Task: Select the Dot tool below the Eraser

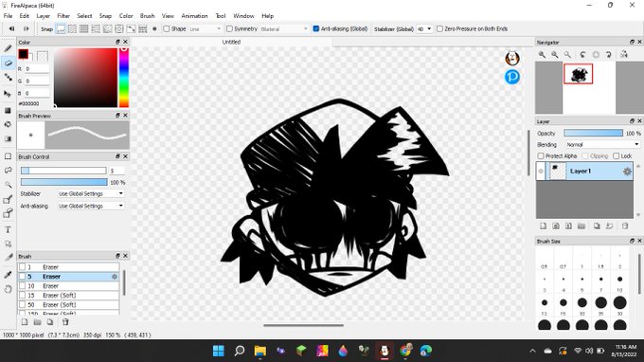Action: tap(8, 78)
